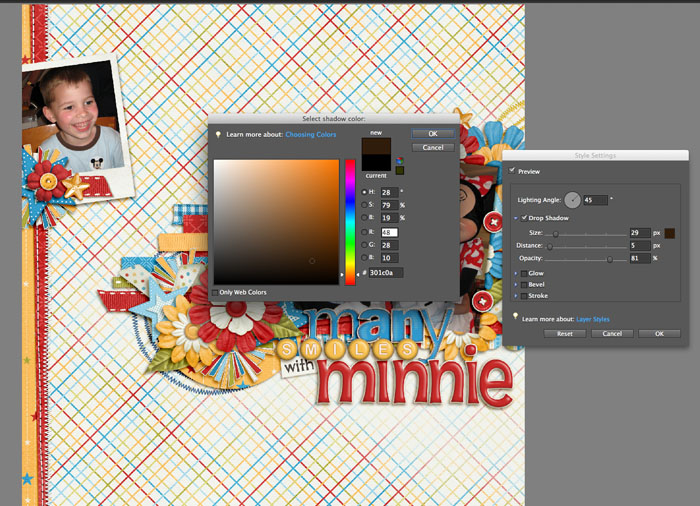700x506 pixels.
Task: Click the Lighting Angle value field
Action: point(596,200)
